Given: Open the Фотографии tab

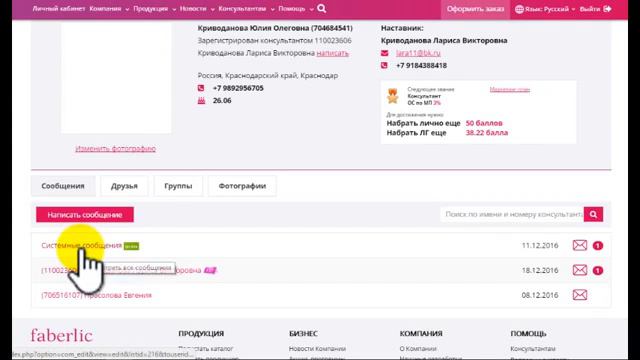Looking at the screenshot, I should [242, 186].
